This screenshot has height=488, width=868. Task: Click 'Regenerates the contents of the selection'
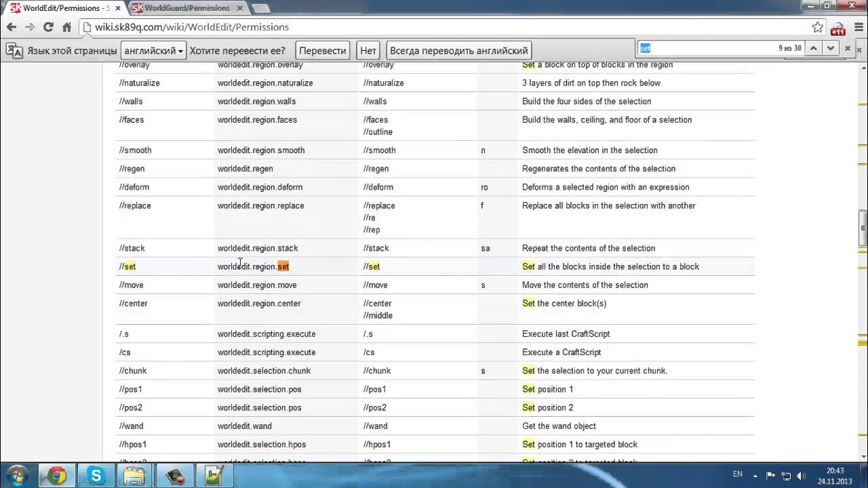599,169
